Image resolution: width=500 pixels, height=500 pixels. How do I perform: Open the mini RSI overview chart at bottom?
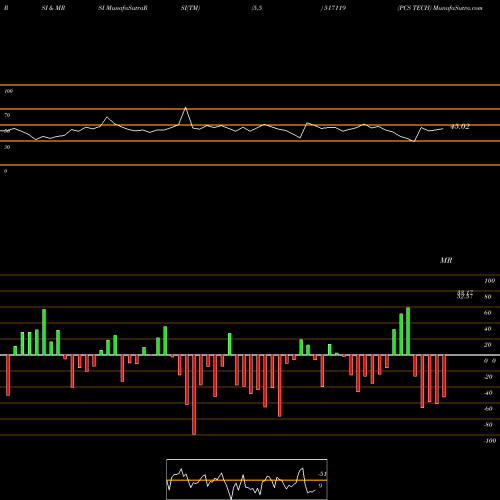[247, 479]
